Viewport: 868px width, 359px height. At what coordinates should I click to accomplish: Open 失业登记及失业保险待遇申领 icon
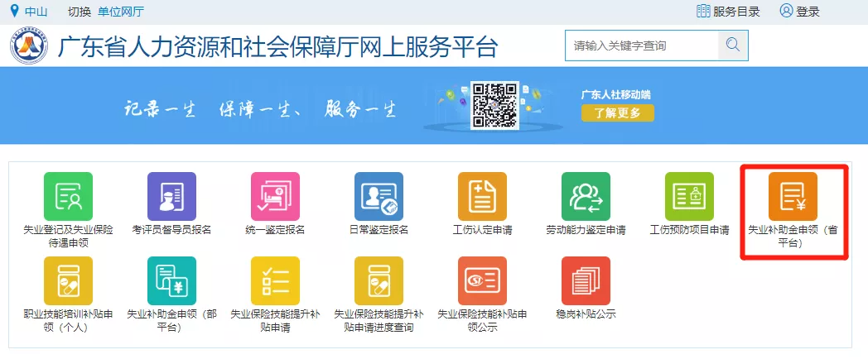tap(68, 196)
